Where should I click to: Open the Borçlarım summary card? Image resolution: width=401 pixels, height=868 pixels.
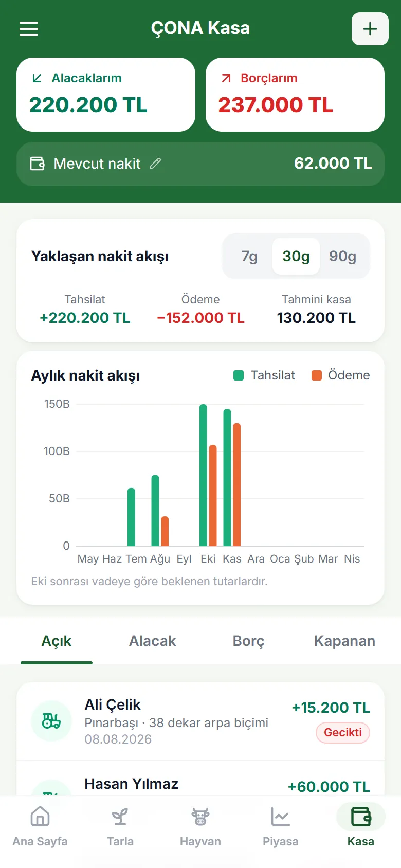tap(295, 95)
